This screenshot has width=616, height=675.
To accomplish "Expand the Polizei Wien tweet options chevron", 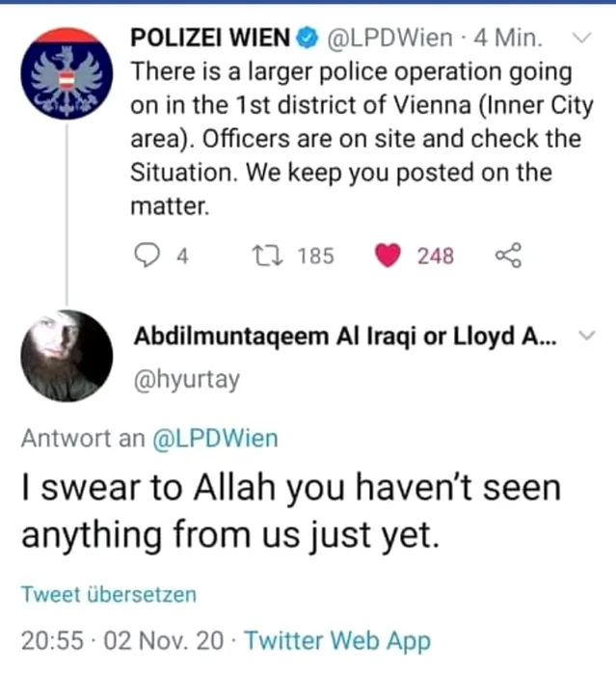I will 582,38.
